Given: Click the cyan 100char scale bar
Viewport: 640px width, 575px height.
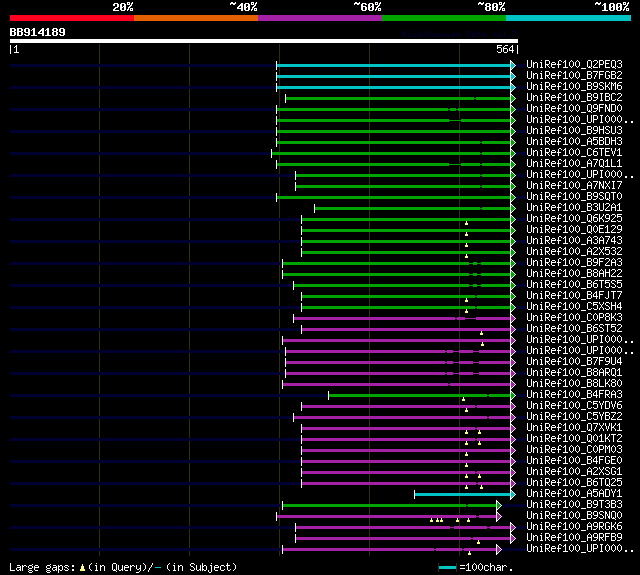Looking at the screenshot, I should (x=447, y=568).
